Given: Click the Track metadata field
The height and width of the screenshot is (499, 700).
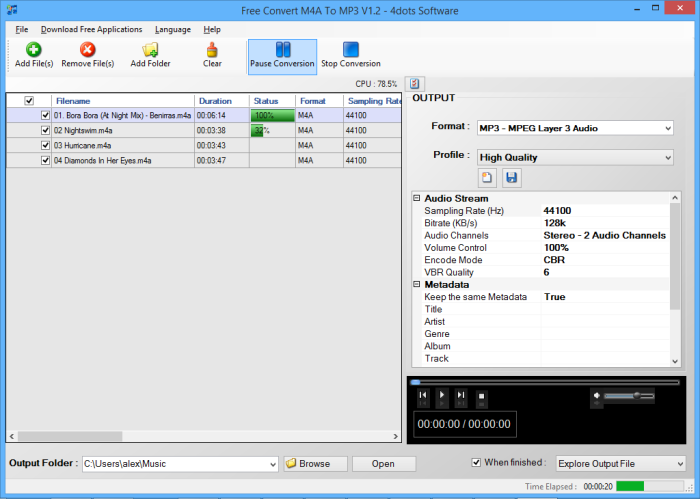Looking at the screenshot, I should click(x=605, y=358).
